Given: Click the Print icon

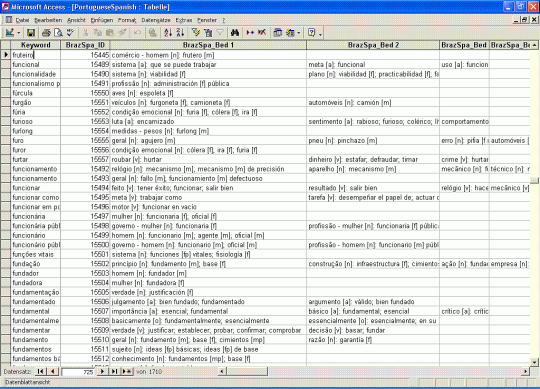Looking at the screenshot, I should tap(46, 33).
